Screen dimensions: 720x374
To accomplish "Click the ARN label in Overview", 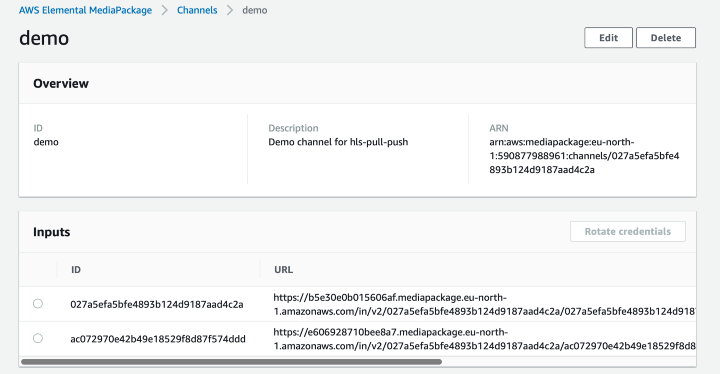I will 499,128.
